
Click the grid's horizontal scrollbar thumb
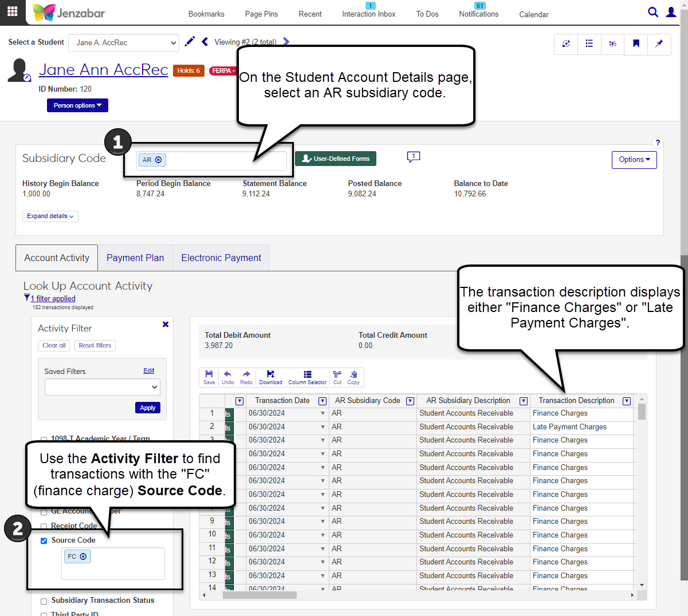260,595
